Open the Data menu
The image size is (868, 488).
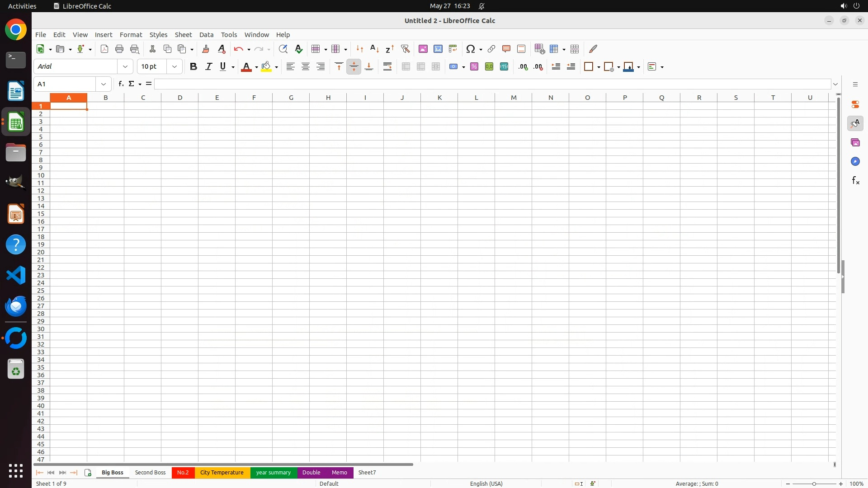point(206,35)
